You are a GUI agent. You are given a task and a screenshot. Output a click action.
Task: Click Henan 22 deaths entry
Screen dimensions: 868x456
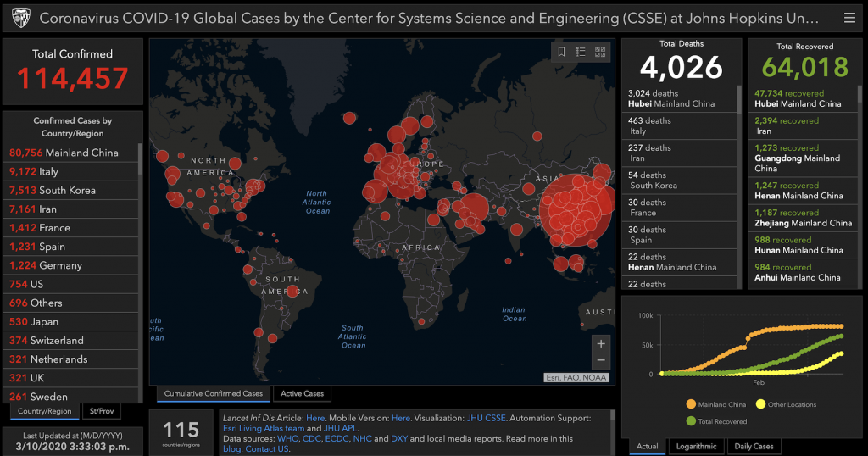pos(679,262)
